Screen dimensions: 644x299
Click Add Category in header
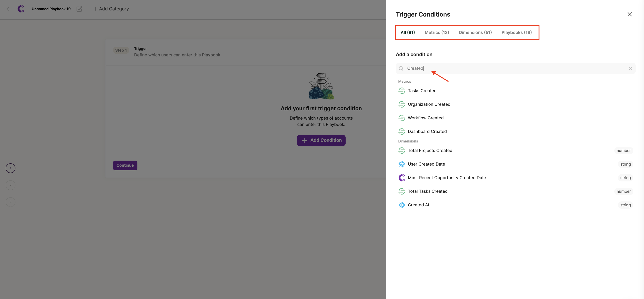click(x=111, y=9)
